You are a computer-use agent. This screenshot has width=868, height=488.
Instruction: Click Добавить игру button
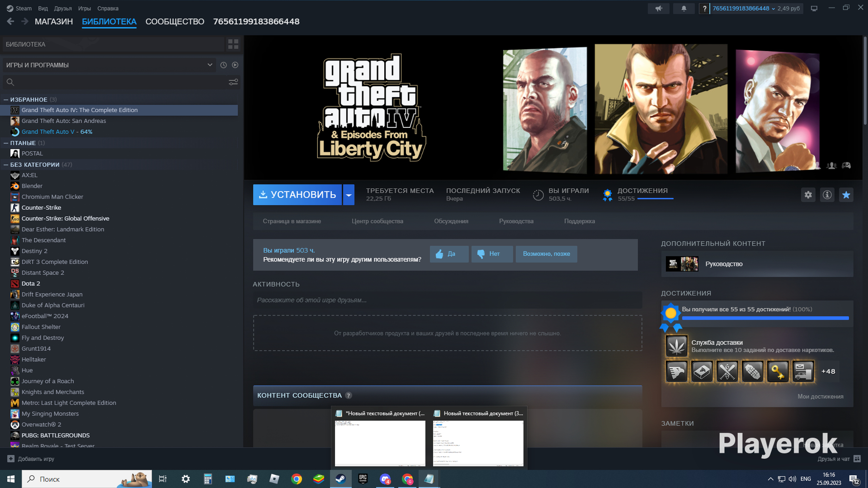(31, 459)
